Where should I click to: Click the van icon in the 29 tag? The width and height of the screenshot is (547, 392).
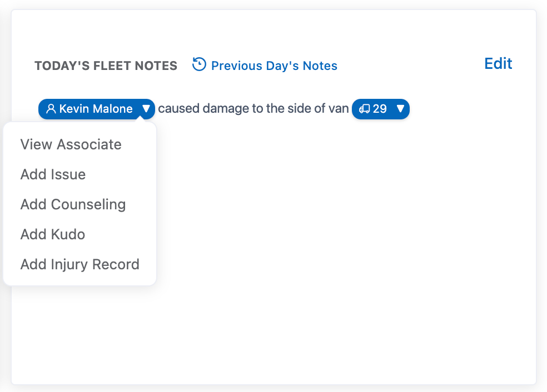point(365,109)
